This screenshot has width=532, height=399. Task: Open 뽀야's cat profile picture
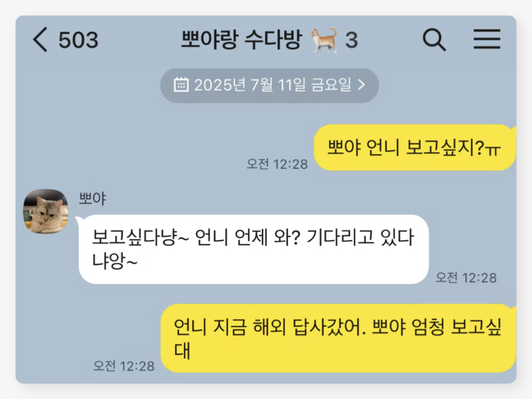46,211
